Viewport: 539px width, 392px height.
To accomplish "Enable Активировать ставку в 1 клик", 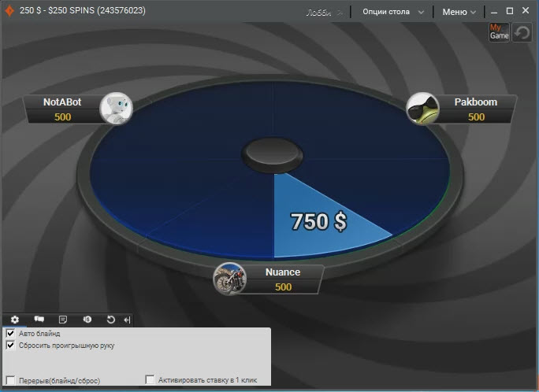I will [150, 379].
